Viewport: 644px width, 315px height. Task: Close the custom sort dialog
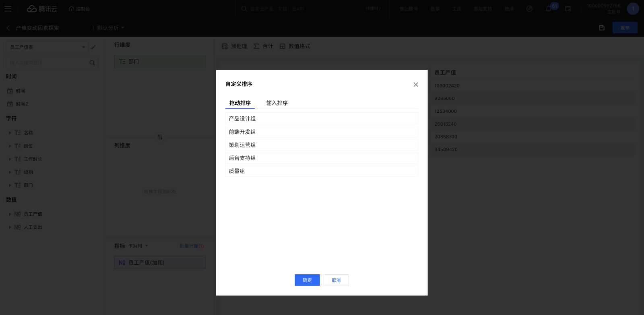(415, 85)
